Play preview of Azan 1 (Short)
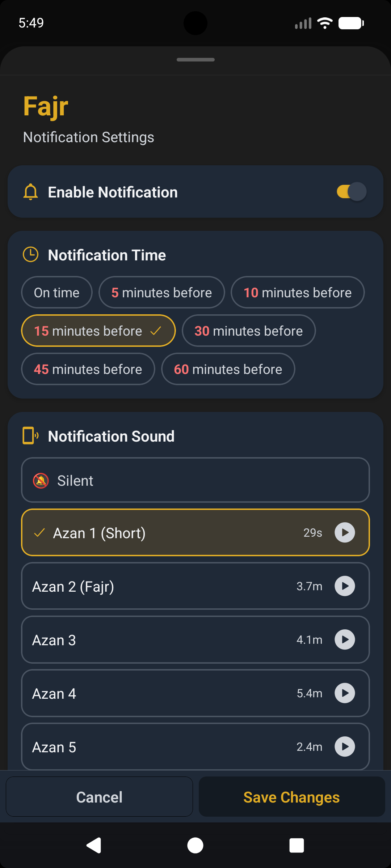The width and height of the screenshot is (391, 868). [x=345, y=532]
